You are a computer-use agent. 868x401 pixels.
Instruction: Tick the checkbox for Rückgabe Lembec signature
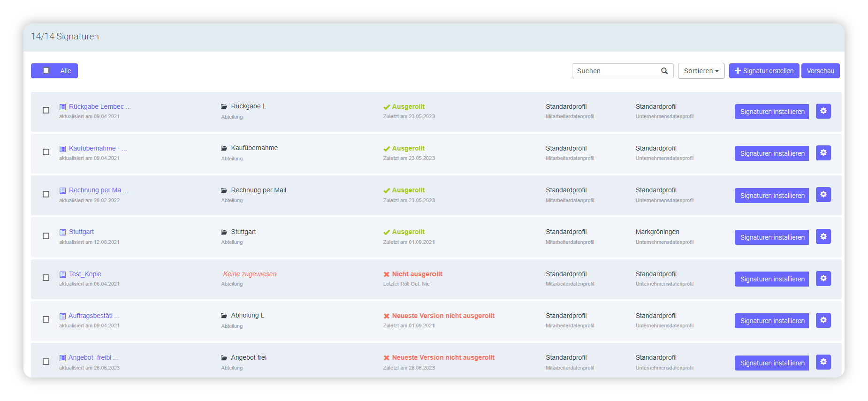46,110
